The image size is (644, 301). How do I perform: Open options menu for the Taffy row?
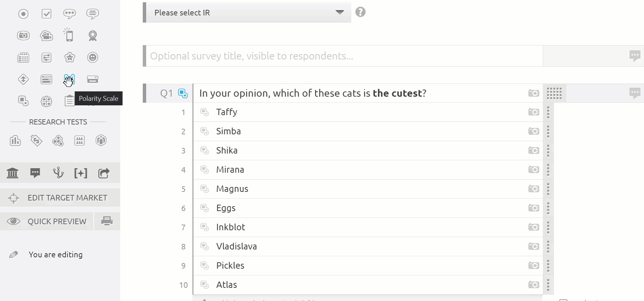pos(548,112)
